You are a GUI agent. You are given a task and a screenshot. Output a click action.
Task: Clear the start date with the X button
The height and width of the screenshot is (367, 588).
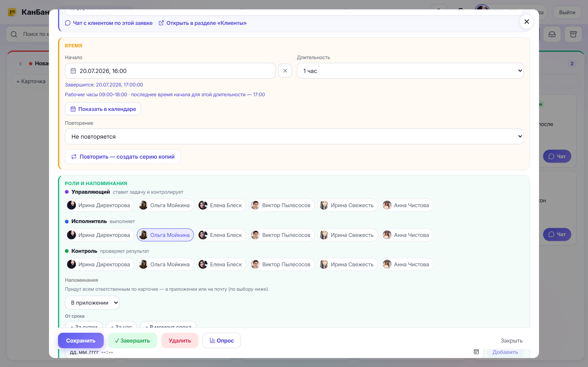pyautogui.click(x=285, y=71)
